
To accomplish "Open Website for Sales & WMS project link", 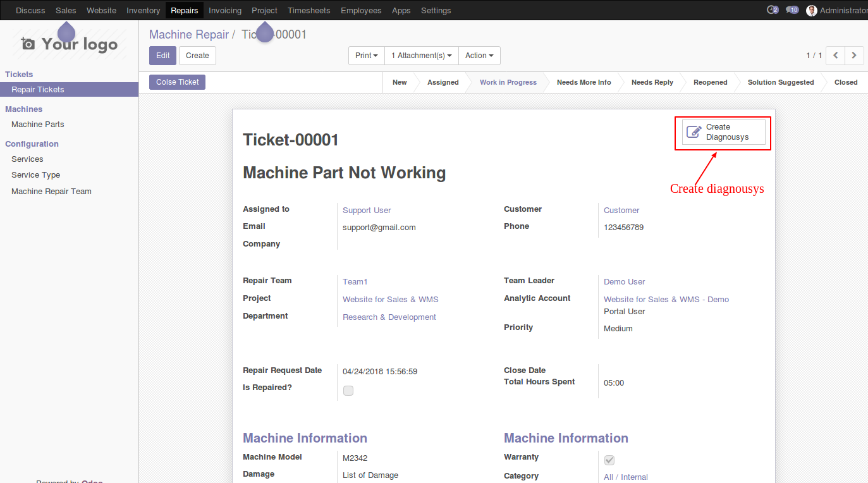I will click(x=391, y=300).
